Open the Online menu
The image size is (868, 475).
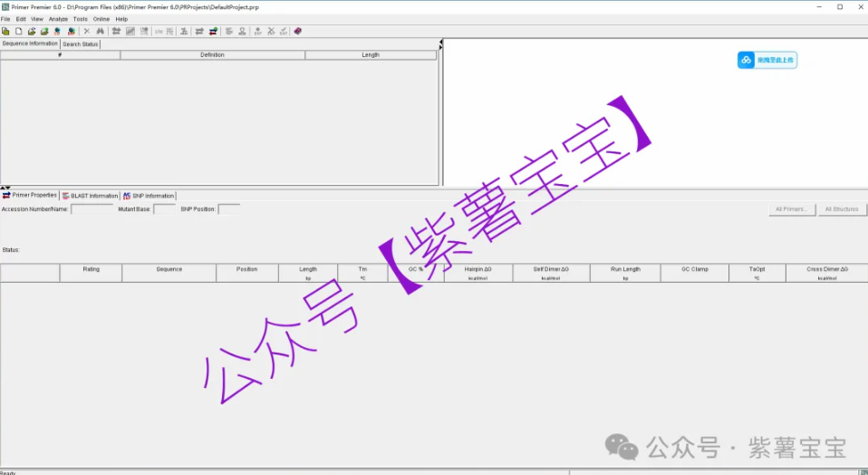pyautogui.click(x=101, y=19)
